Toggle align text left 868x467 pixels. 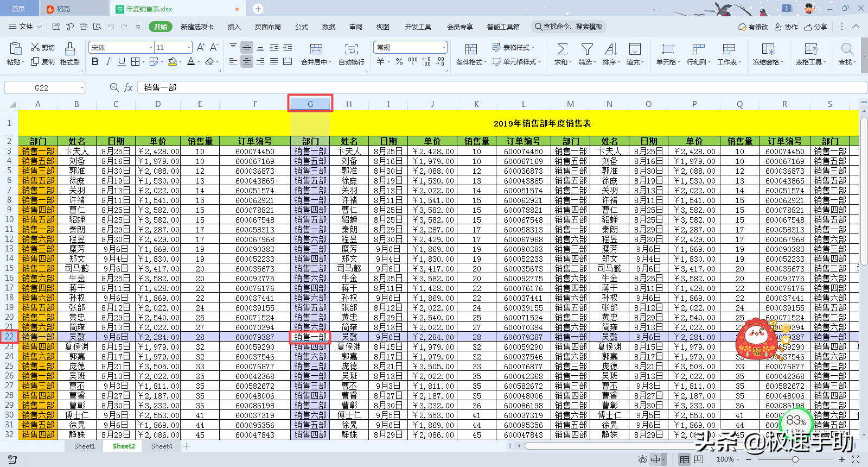pyautogui.click(x=233, y=61)
